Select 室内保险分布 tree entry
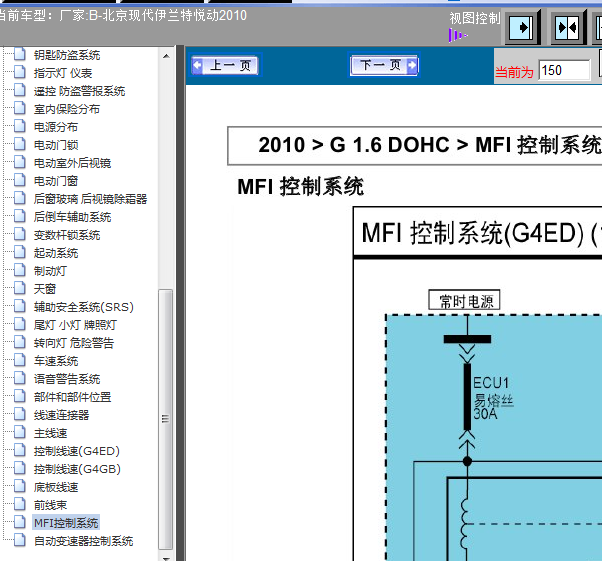 point(67,109)
